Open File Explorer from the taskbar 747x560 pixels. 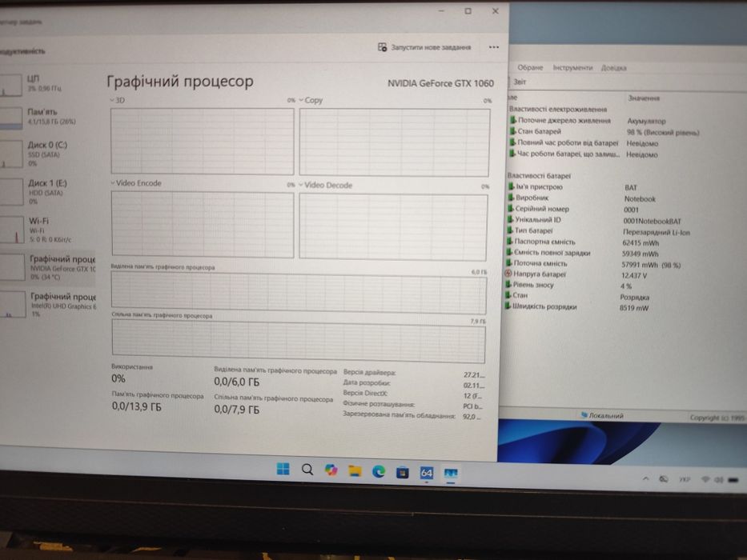(355, 471)
